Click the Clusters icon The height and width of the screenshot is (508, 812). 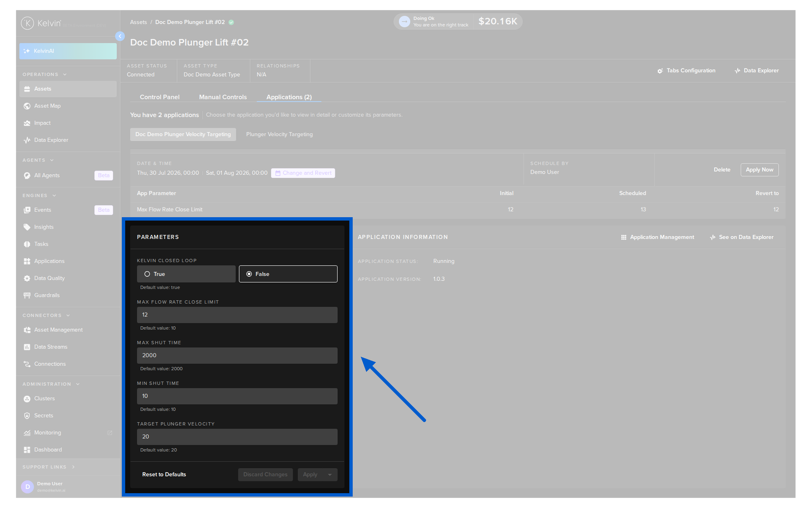[x=27, y=399]
